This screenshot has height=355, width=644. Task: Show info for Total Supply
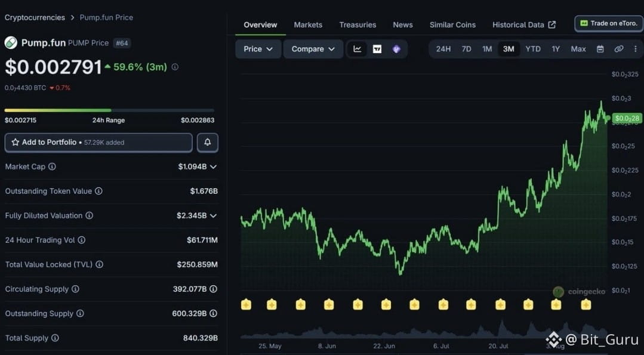55,338
